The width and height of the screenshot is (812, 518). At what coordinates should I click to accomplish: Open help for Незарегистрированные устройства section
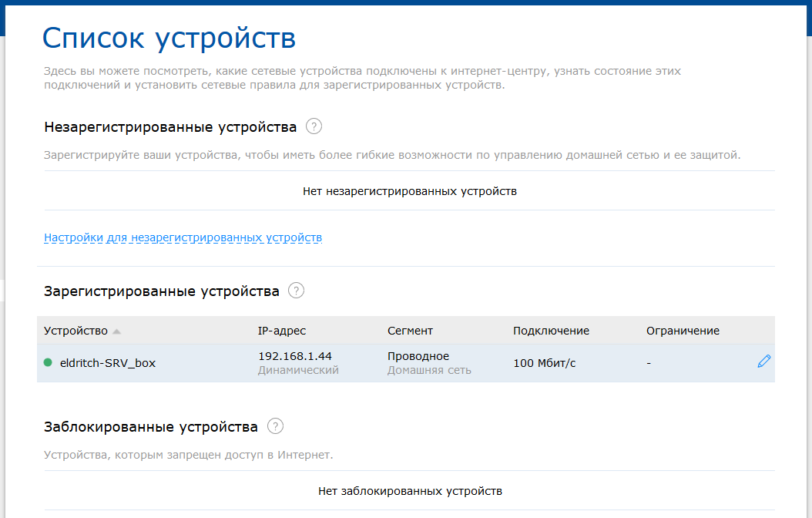pyautogui.click(x=314, y=126)
